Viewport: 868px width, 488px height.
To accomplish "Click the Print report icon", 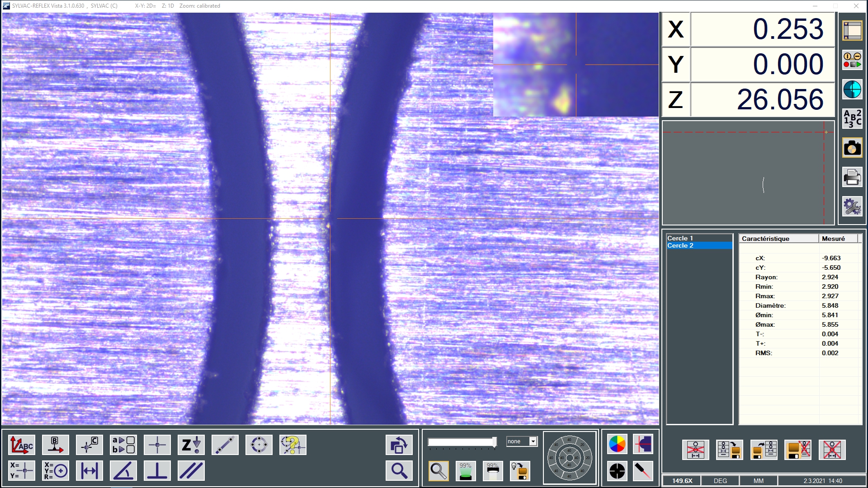I will pos(853,178).
